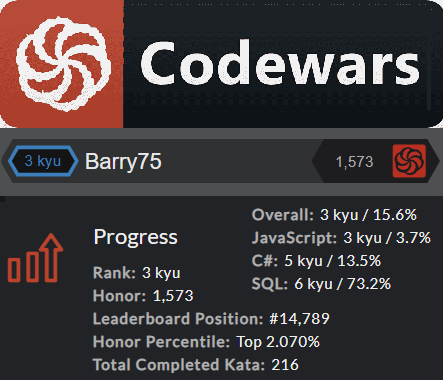Click the large Codewars swirl logo

click(63, 64)
